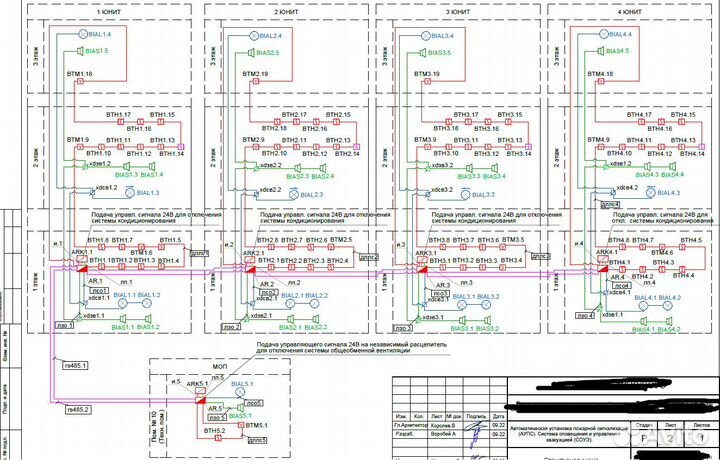Viewport: 720px width, 460px height.
Task: Click the rs485.1 cable label
Action: point(77,366)
